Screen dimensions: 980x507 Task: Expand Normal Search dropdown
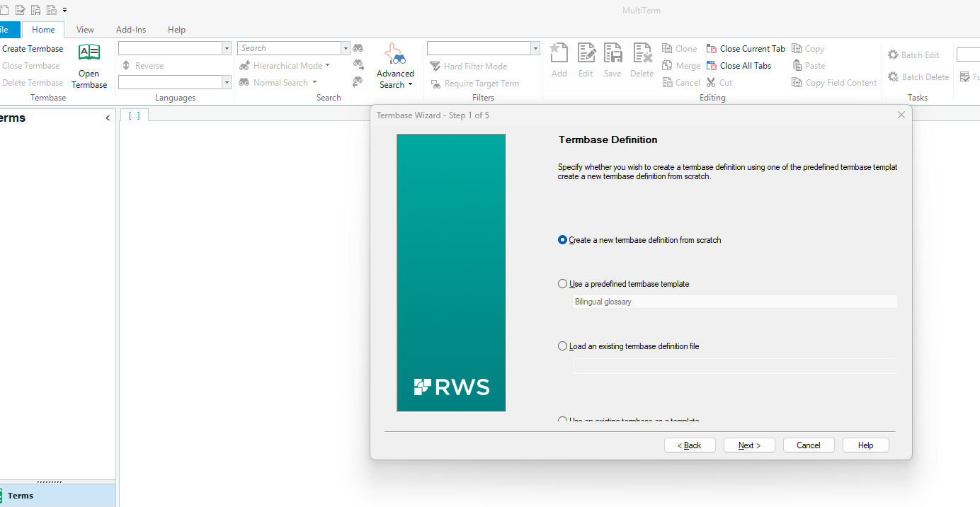pyautogui.click(x=314, y=83)
